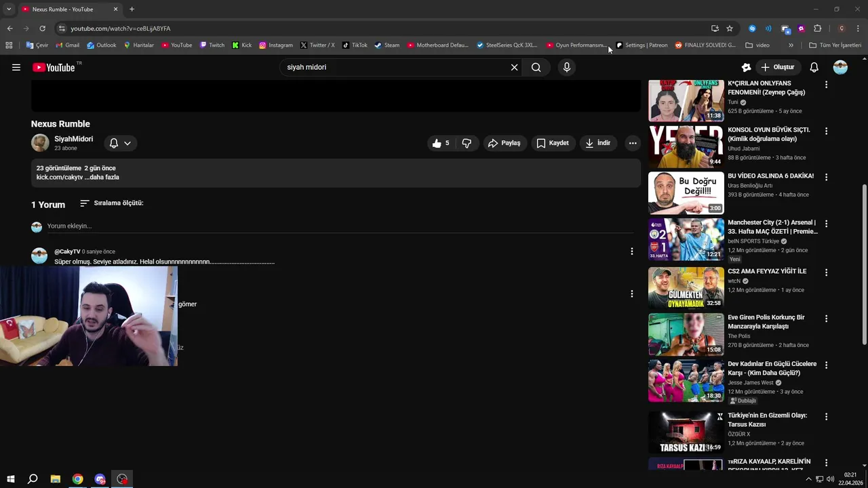
Task: Clear the search box text
Action: [514, 67]
